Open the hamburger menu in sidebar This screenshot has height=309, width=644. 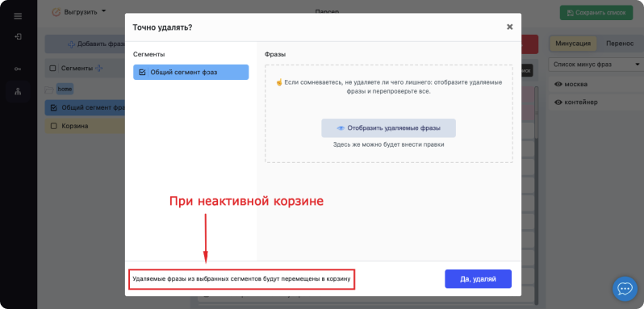point(18,16)
